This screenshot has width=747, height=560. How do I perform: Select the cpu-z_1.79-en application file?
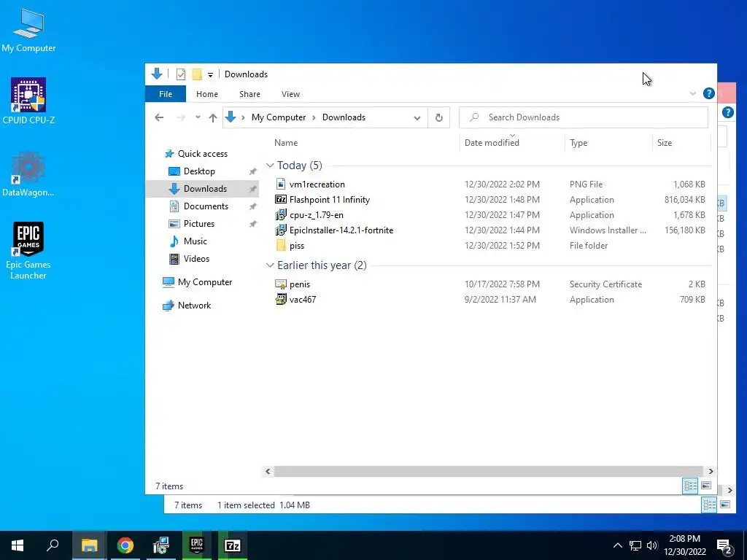coord(317,215)
